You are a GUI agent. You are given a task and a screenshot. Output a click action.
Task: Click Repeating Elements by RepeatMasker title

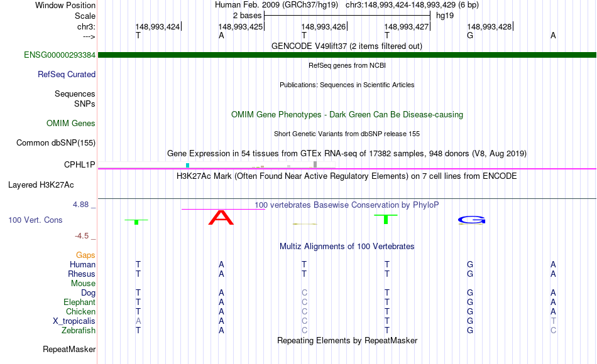(347, 340)
